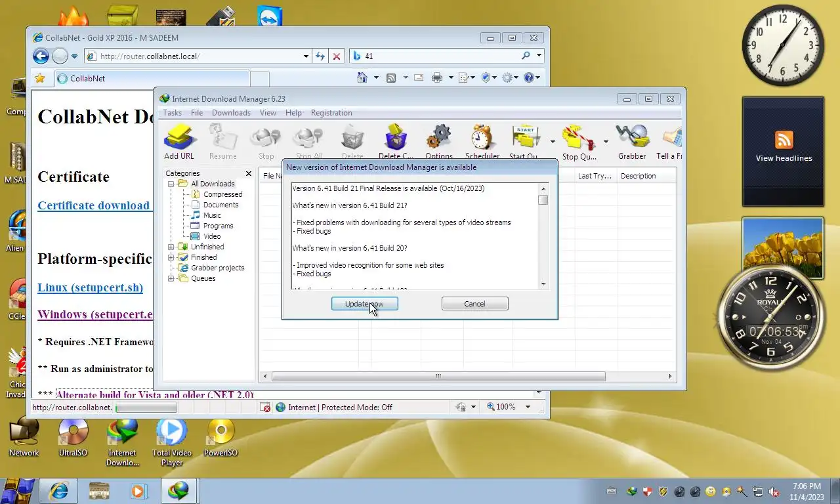Click Cancel in the update dialog

[474, 304]
